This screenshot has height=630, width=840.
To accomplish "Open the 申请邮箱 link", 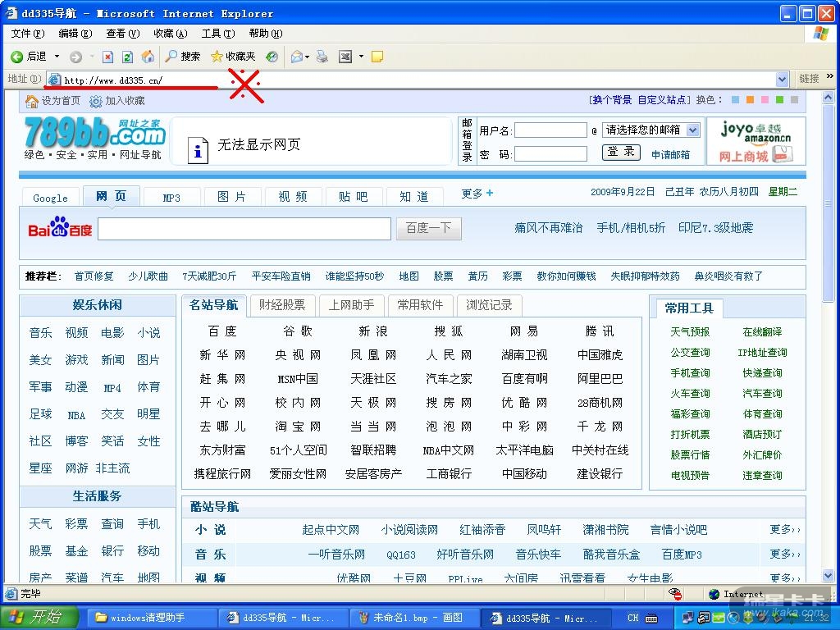I will (x=671, y=155).
